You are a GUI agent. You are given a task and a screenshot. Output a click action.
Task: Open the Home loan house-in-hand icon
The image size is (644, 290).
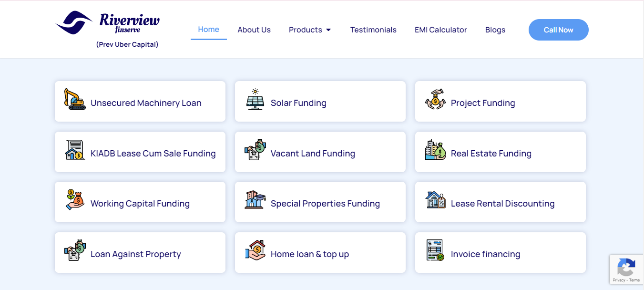click(x=255, y=250)
